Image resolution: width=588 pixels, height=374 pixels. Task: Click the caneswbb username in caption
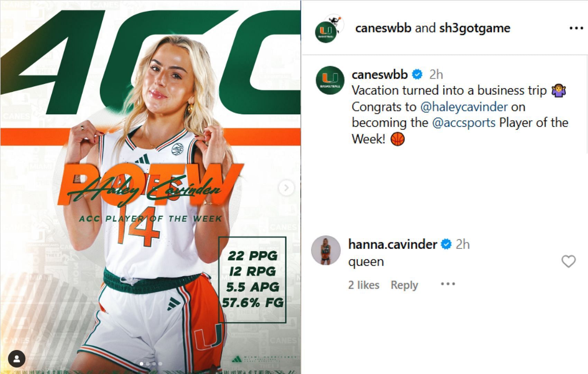click(x=379, y=74)
